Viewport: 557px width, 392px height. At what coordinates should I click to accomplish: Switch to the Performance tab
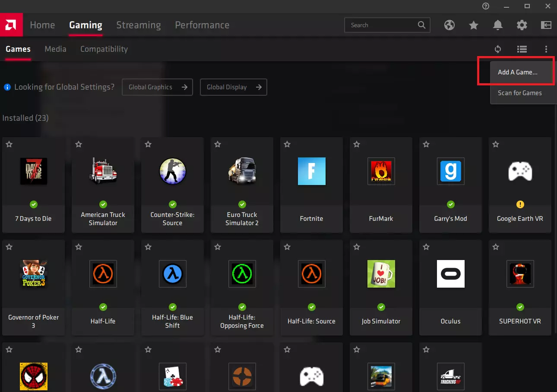[202, 25]
